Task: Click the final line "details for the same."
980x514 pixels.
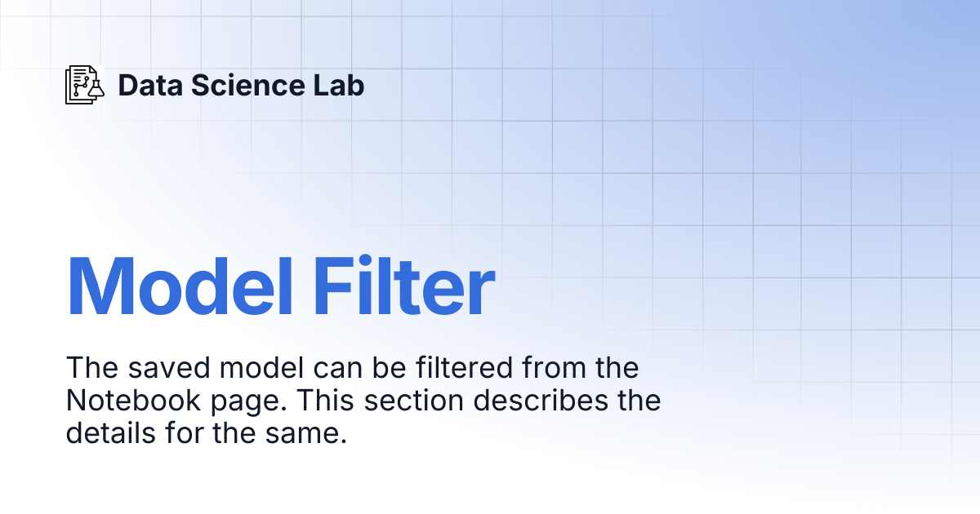Action: pyautogui.click(x=207, y=434)
